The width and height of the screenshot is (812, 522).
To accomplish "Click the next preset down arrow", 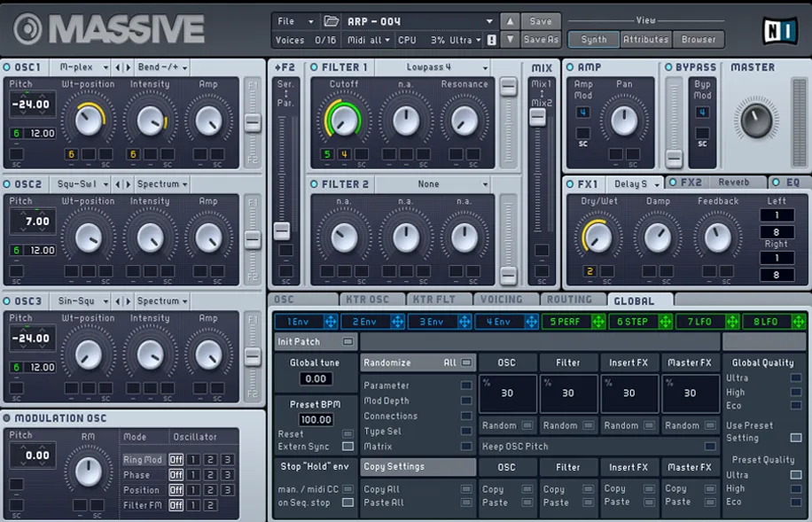I will (510, 39).
